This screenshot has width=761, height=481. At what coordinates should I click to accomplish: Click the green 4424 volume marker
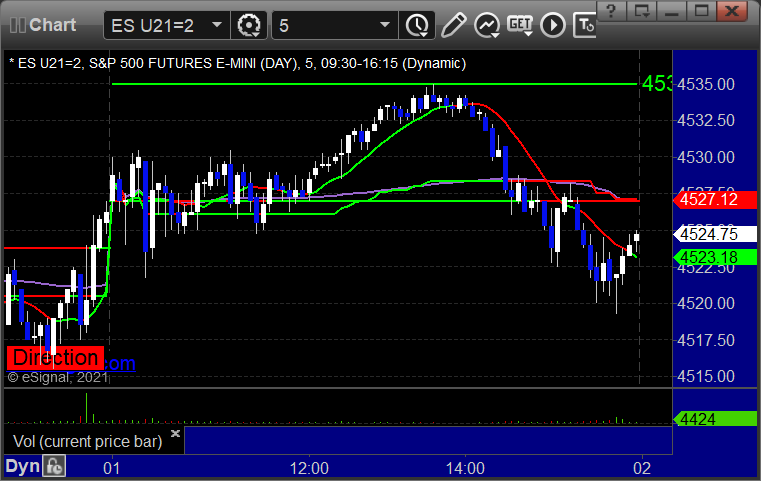[714, 419]
